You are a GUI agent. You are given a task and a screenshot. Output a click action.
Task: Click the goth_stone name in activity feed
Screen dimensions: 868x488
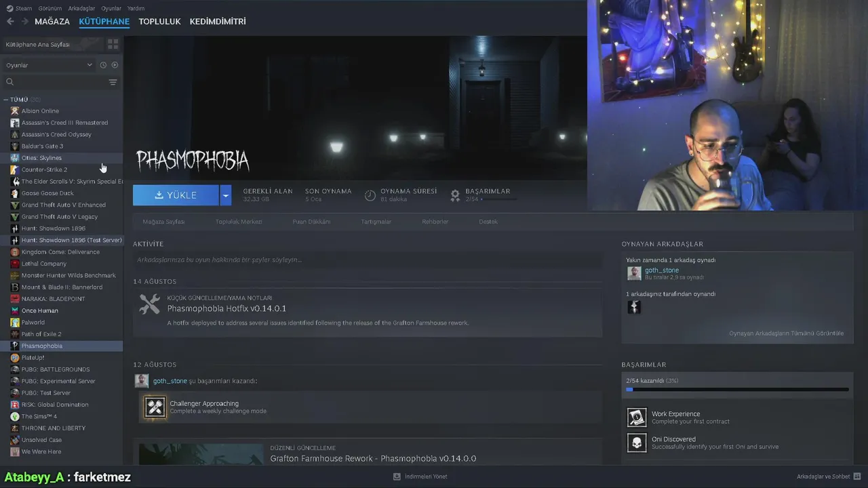point(170,381)
